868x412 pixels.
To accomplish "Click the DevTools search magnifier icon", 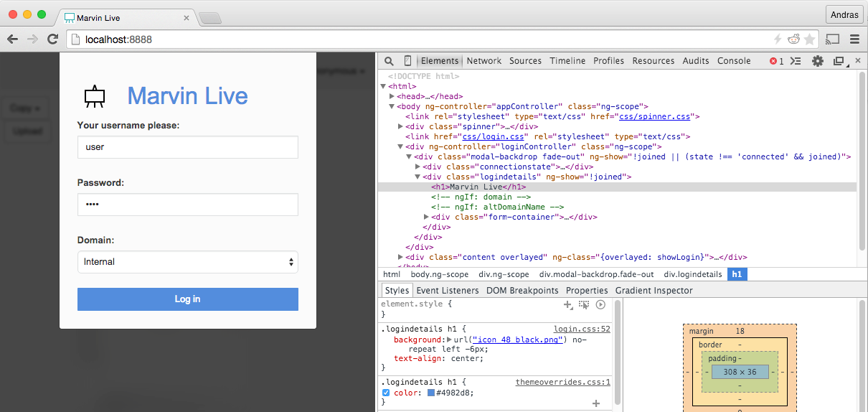I will pyautogui.click(x=389, y=61).
